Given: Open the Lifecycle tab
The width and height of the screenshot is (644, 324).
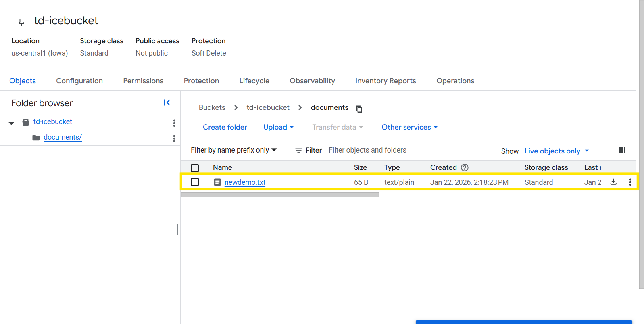Looking at the screenshot, I should [x=254, y=81].
